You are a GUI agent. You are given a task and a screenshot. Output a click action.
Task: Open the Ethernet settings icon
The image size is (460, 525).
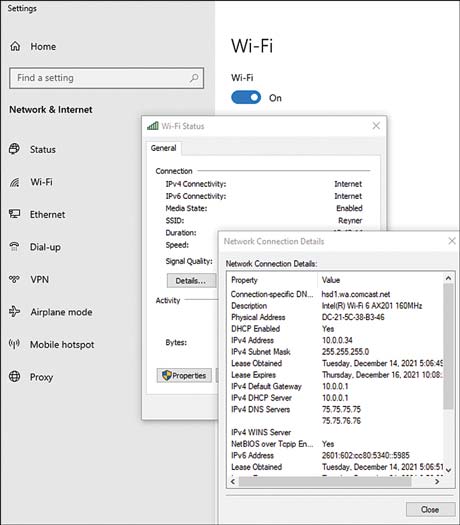pyautogui.click(x=14, y=214)
